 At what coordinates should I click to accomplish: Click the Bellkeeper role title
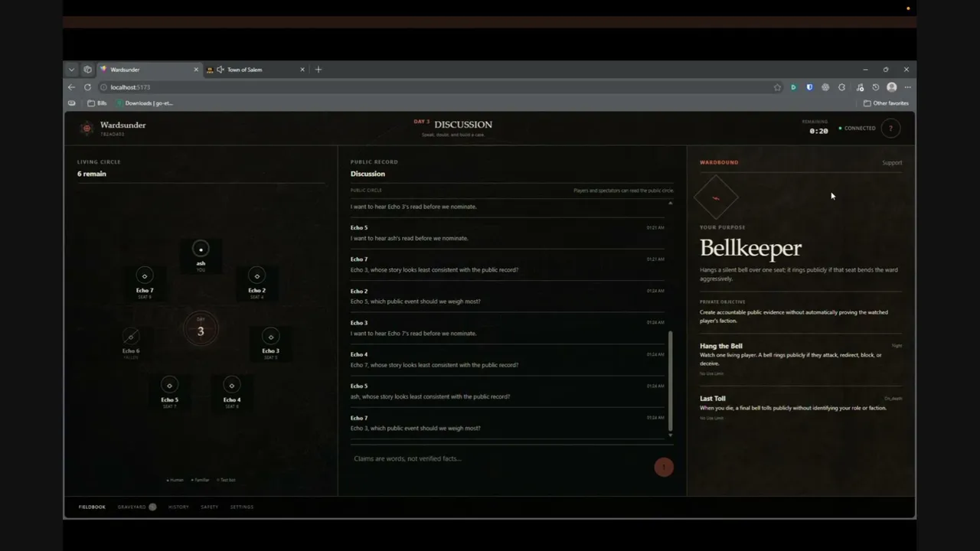[750, 248]
